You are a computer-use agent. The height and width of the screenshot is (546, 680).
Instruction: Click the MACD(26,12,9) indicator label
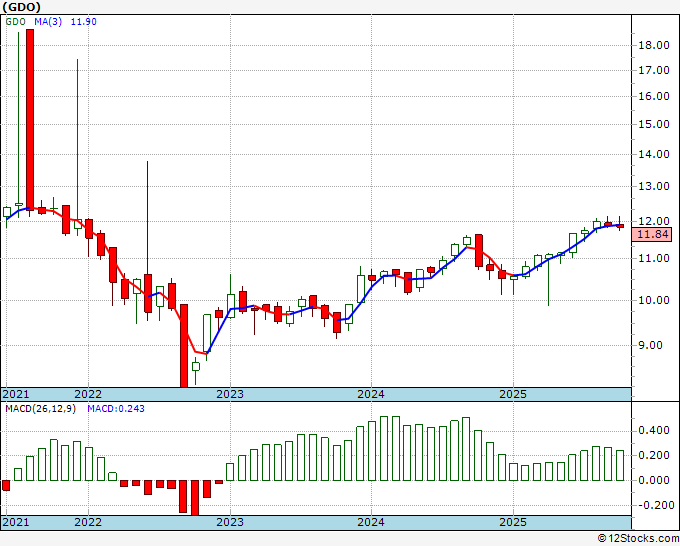pos(40,409)
